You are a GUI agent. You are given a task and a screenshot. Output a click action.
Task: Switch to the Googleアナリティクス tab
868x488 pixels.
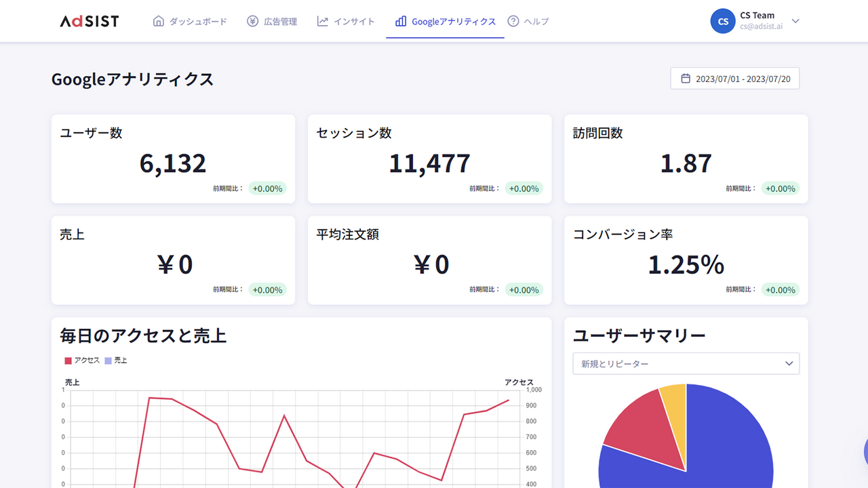click(445, 21)
